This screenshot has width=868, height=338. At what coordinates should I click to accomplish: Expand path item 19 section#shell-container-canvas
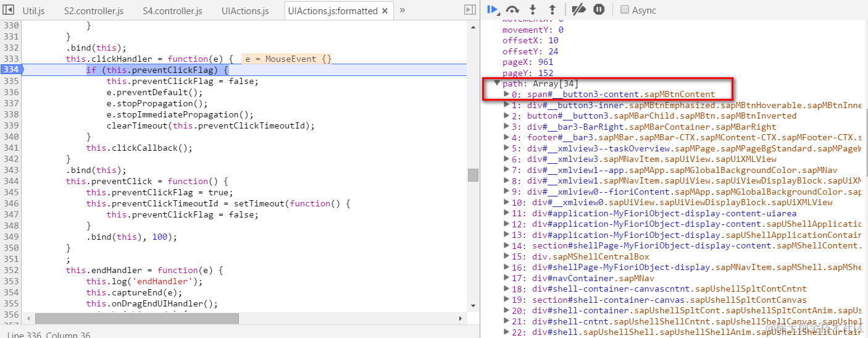(507, 300)
